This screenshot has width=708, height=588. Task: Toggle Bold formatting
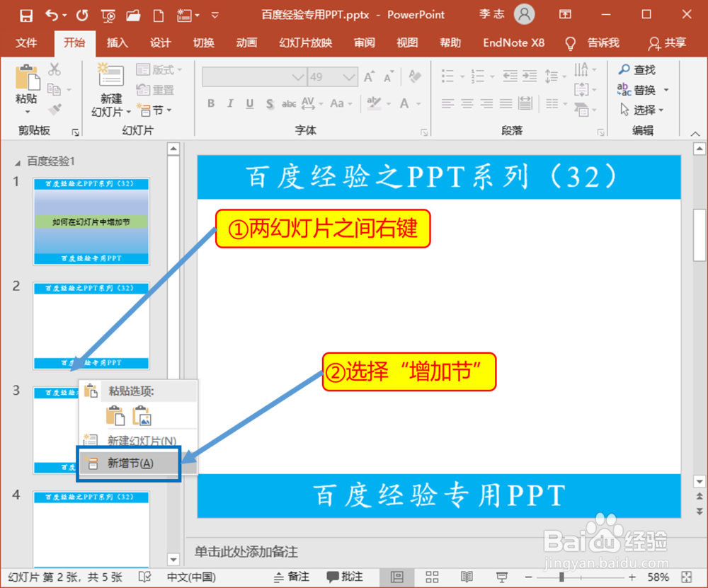[211, 104]
